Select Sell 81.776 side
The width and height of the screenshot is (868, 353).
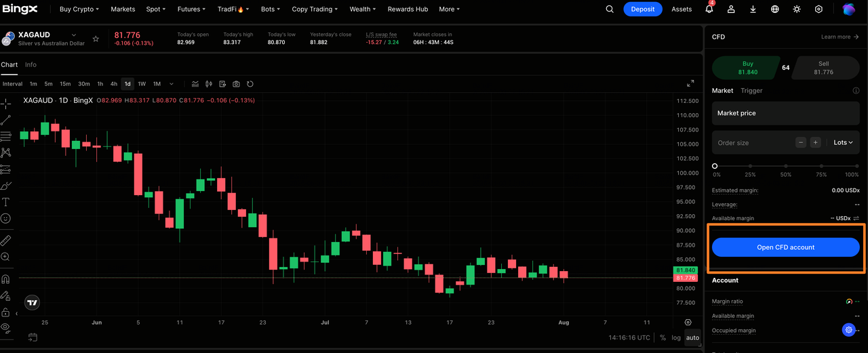point(824,68)
